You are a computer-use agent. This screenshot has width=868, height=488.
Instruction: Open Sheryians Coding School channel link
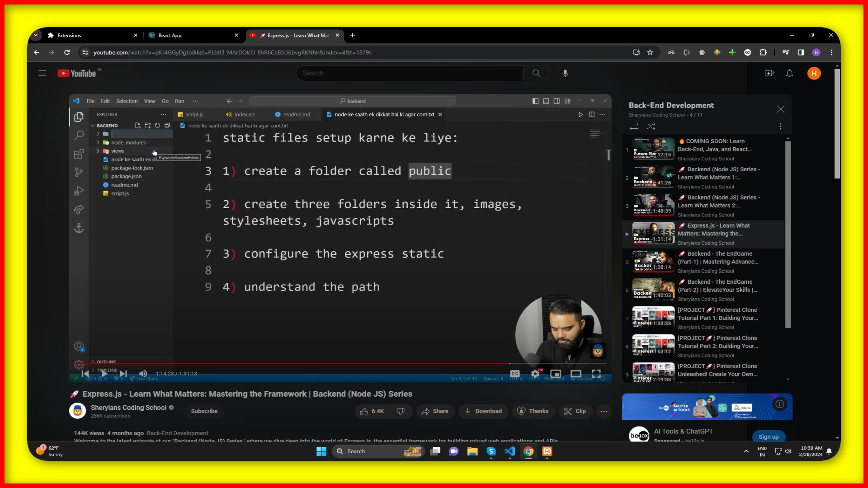click(x=128, y=408)
